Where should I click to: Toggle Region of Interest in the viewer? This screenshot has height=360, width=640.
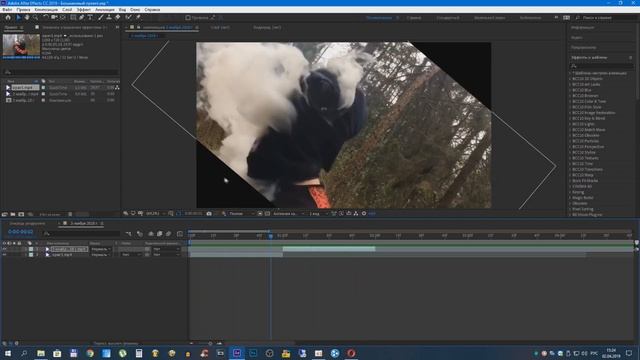click(260, 213)
